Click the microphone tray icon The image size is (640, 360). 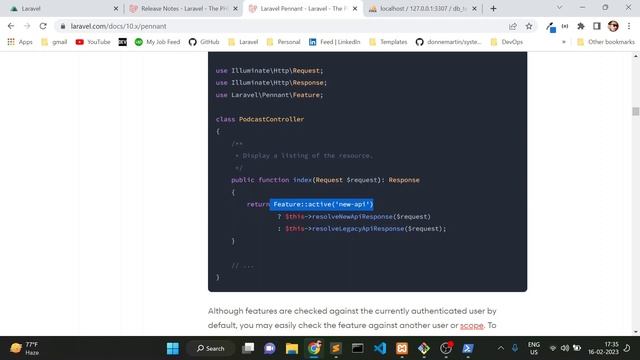pos(515,348)
